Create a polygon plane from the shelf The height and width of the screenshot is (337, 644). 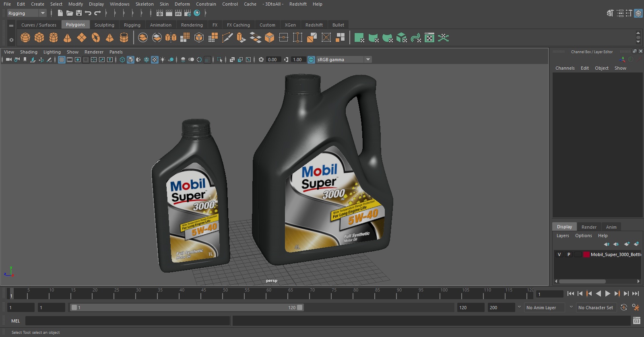click(82, 38)
